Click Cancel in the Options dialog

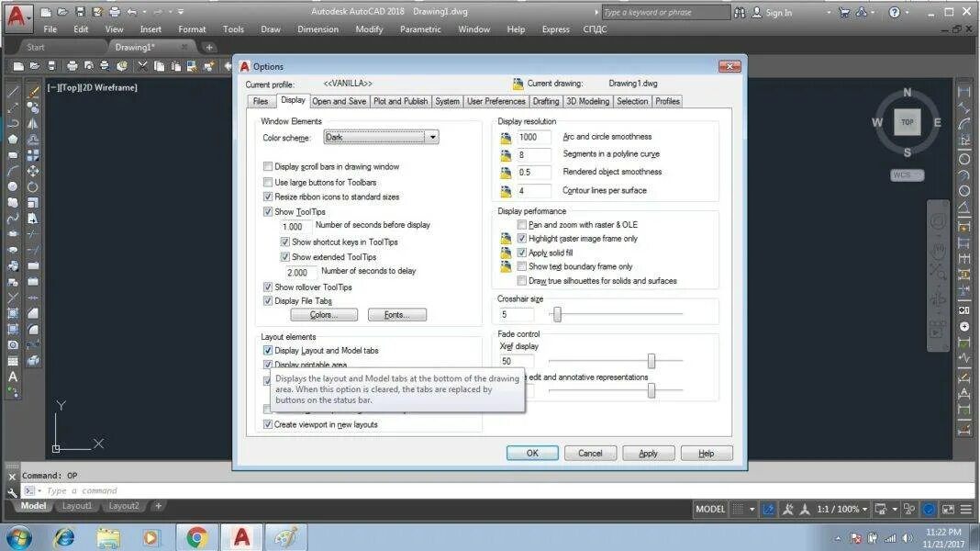click(x=590, y=453)
